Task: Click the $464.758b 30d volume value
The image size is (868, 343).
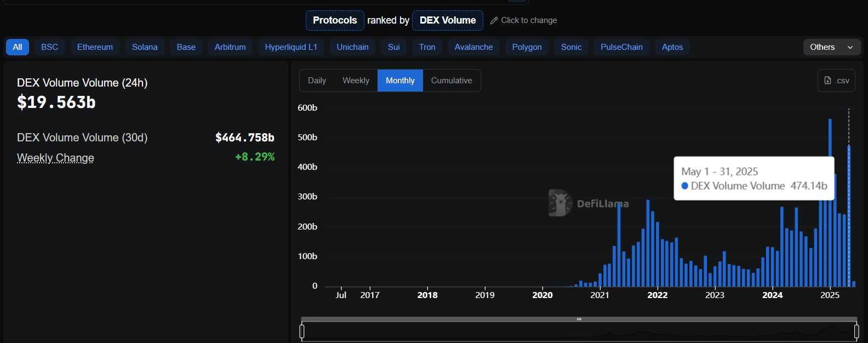Action: tap(245, 138)
